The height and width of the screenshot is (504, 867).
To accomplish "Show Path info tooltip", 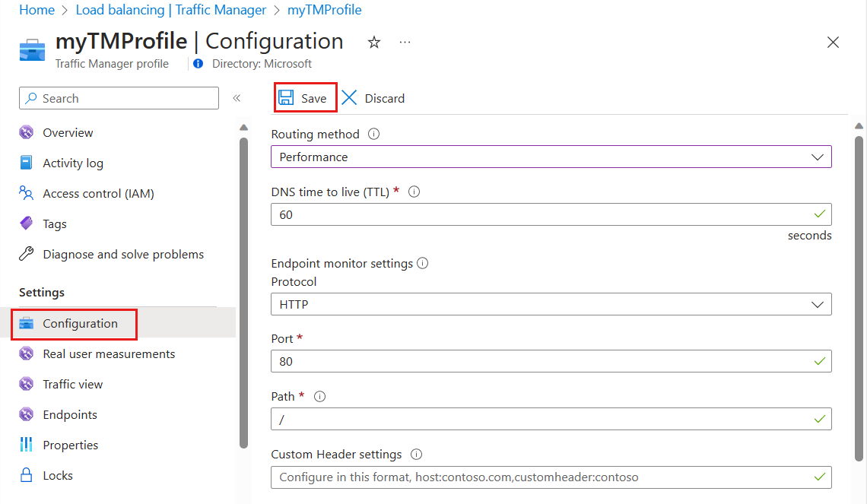I will (x=319, y=396).
